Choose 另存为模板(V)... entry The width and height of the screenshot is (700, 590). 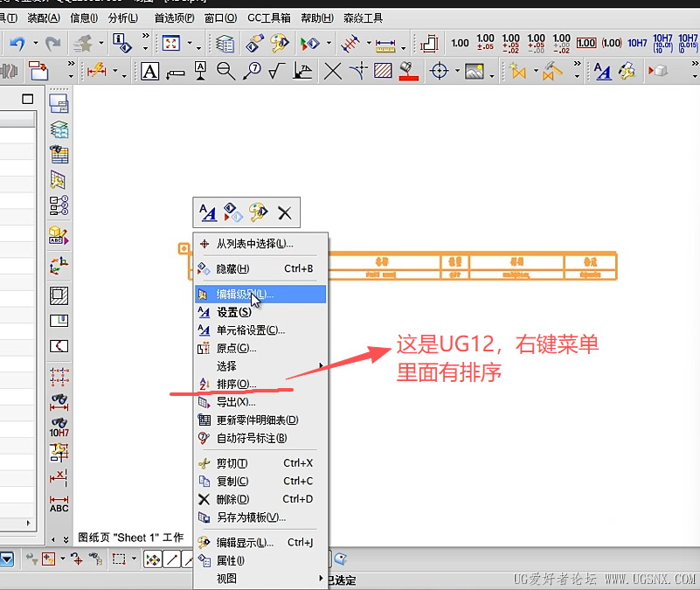(x=260, y=517)
